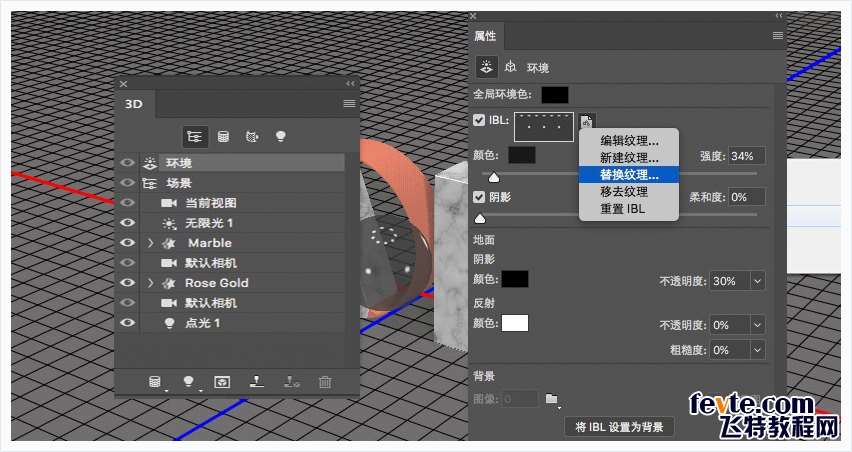Hide the Marble mesh
Viewport: 852px width, 452px height.
point(128,242)
